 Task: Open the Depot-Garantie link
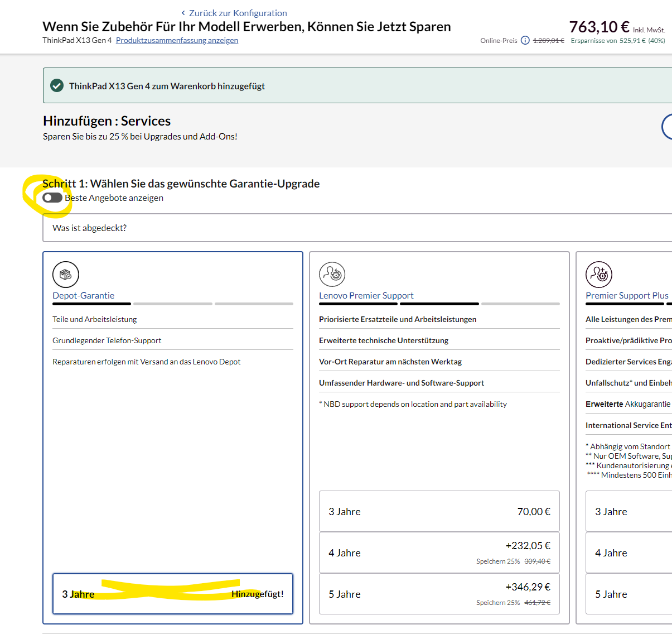[83, 295]
